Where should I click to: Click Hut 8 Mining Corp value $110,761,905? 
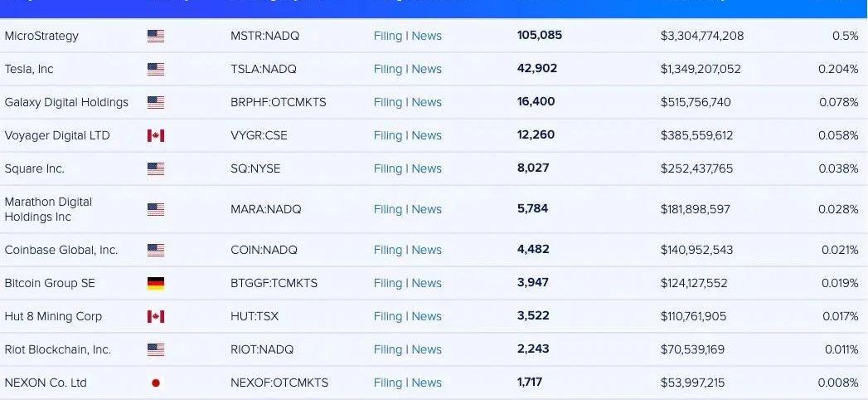pyautogui.click(x=693, y=316)
